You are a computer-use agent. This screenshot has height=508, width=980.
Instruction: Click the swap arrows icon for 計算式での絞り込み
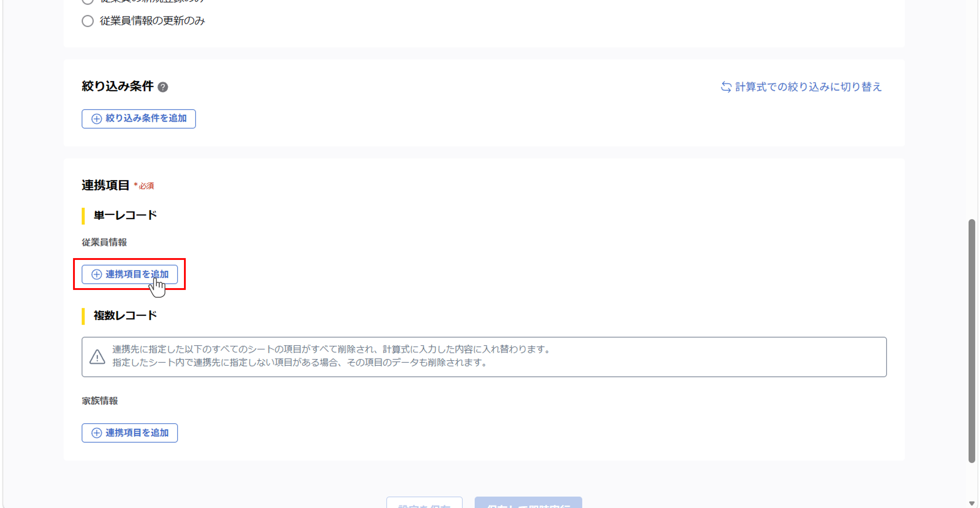point(726,87)
